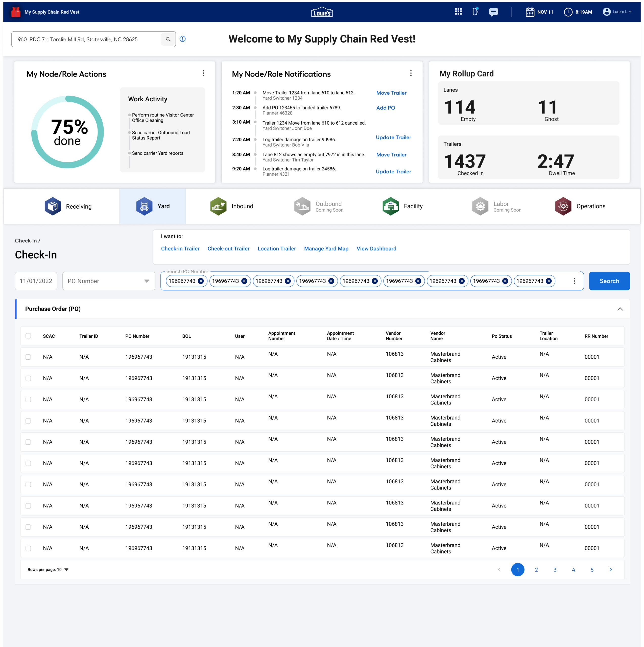Click the date field showing 11/01/2022
Screen dimensions: 644x647
tap(36, 281)
